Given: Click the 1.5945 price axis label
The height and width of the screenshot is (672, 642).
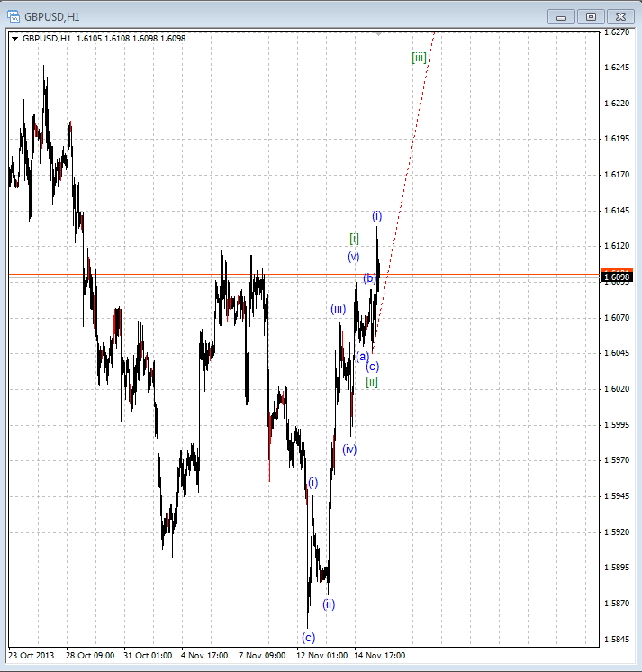Looking at the screenshot, I should [617, 495].
